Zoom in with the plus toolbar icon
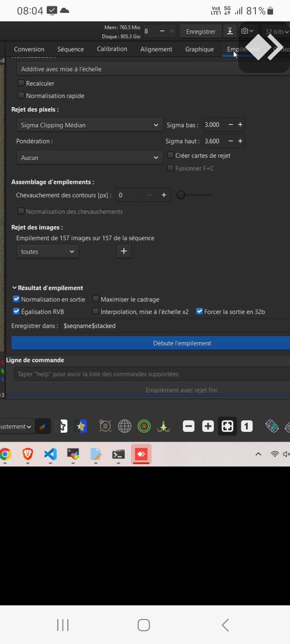 (x=208, y=426)
